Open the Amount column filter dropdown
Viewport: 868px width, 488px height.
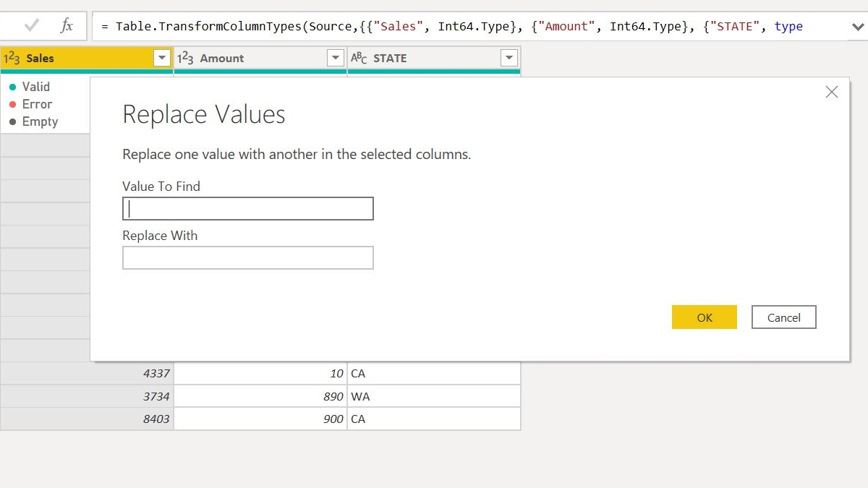point(335,58)
